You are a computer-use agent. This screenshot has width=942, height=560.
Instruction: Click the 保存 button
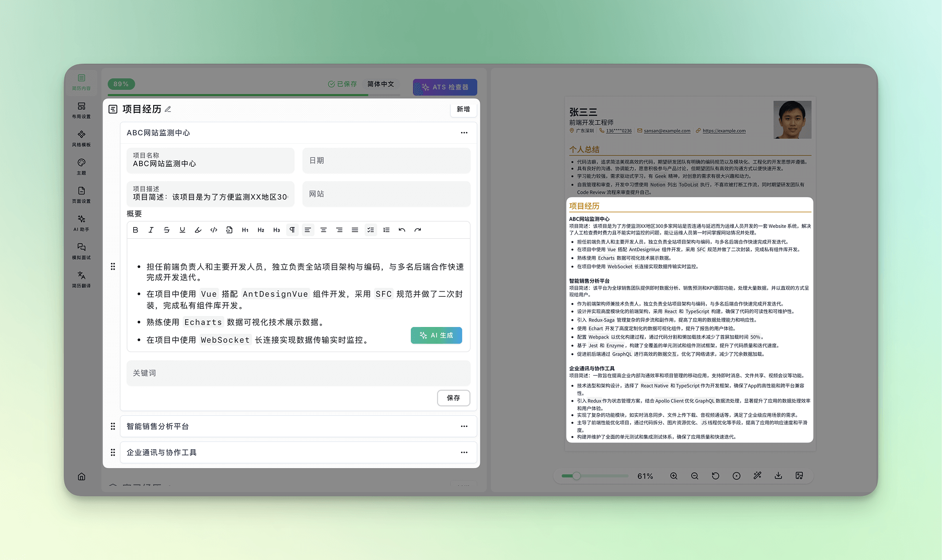(x=453, y=398)
